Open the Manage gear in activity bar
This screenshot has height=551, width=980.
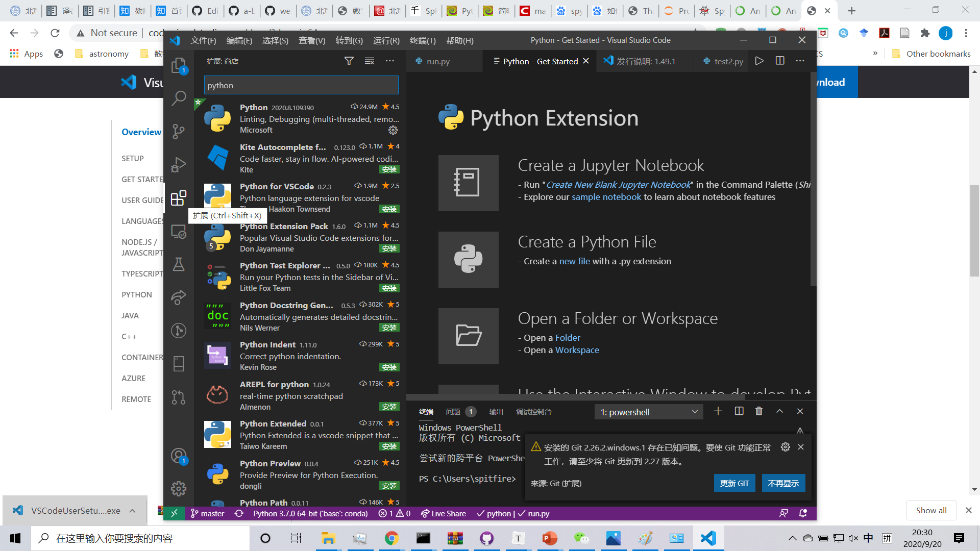click(179, 489)
